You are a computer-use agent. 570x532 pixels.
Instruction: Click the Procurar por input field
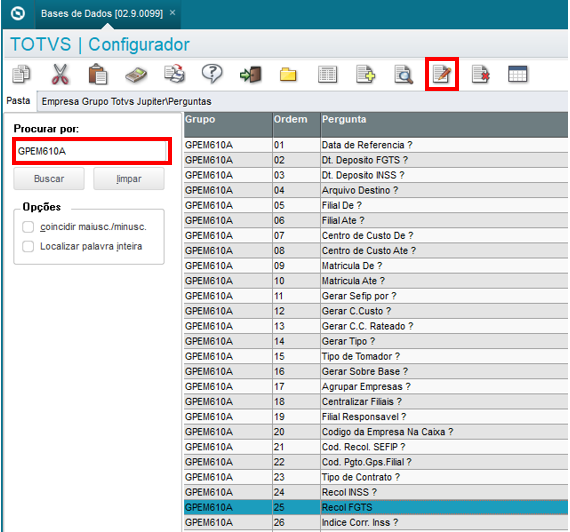click(92, 151)
